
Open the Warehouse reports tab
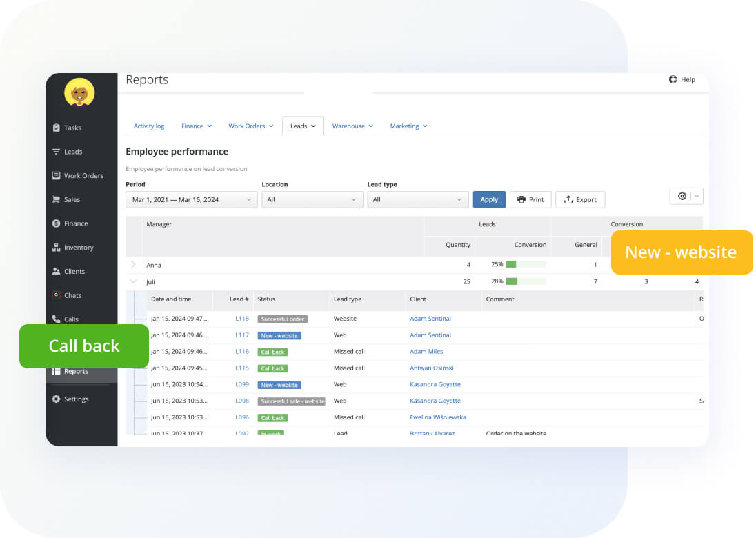click(352, 126)
